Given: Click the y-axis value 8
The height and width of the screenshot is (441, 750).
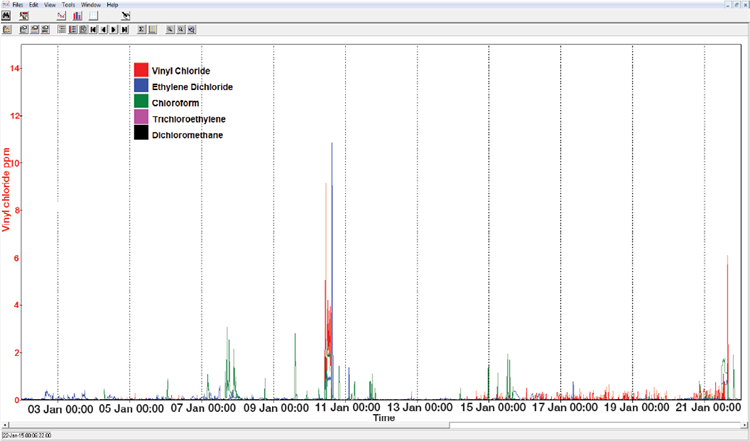Looking at the screenshot, I should point(18,210).
